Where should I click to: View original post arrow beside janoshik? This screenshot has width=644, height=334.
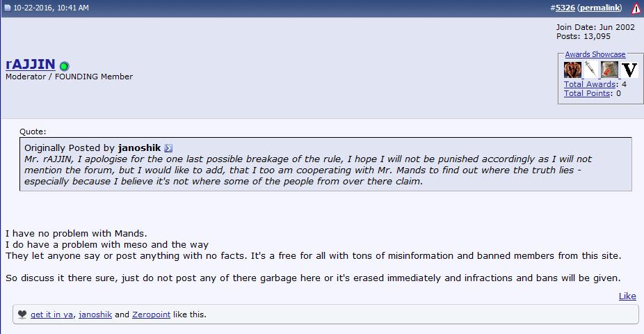click(168, 148)
